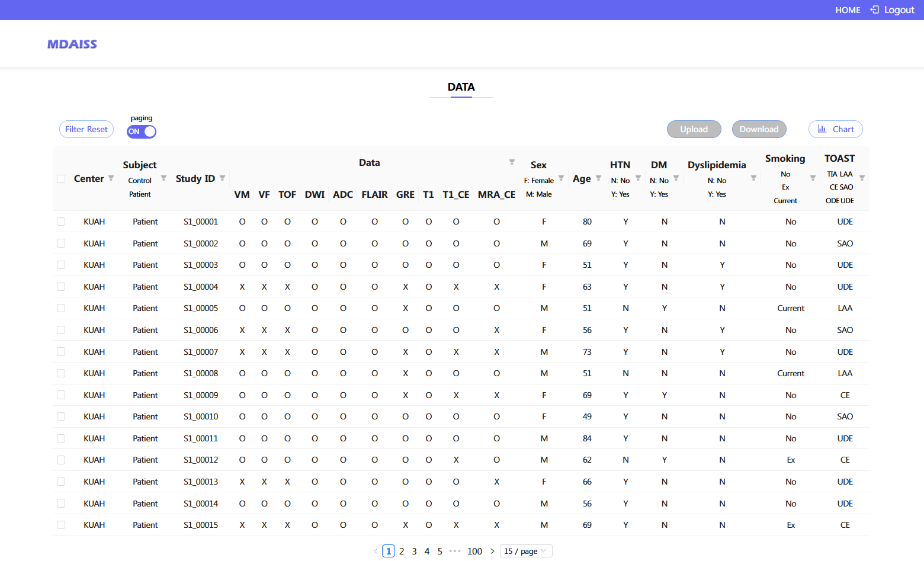The image size is (924, 561).
Task: Open the Subject column filter icon
Action: click(163, 178)
